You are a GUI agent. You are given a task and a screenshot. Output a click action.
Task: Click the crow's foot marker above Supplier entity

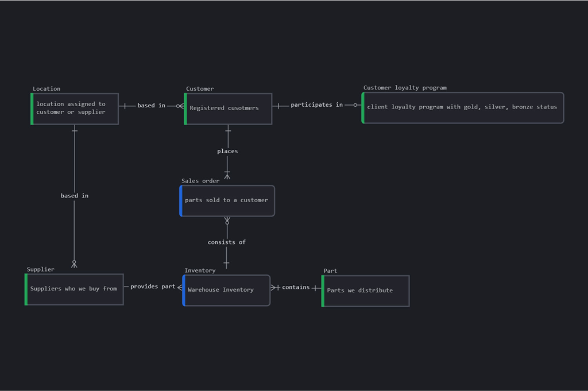[x=73, y=265]
